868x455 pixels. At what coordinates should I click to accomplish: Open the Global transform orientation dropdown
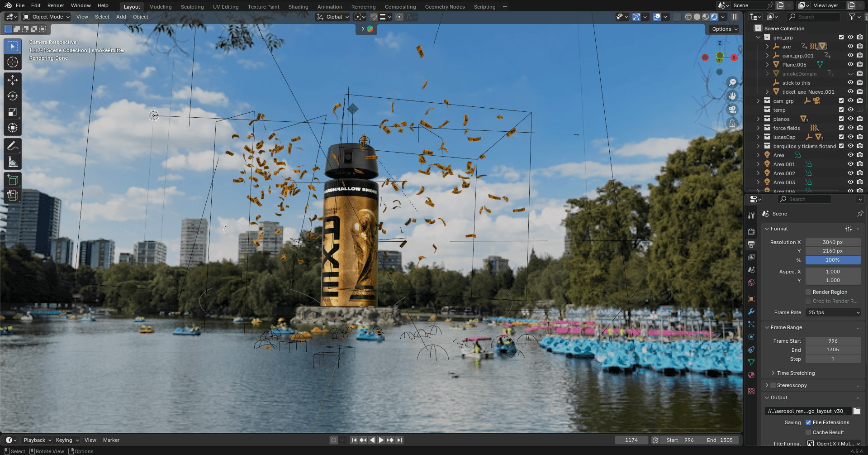333,17
